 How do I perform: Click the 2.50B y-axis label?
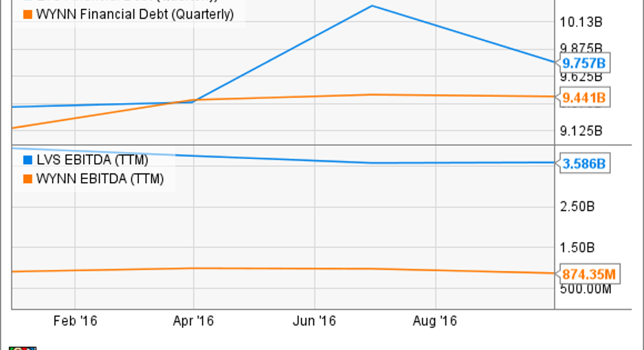(581, 206)
